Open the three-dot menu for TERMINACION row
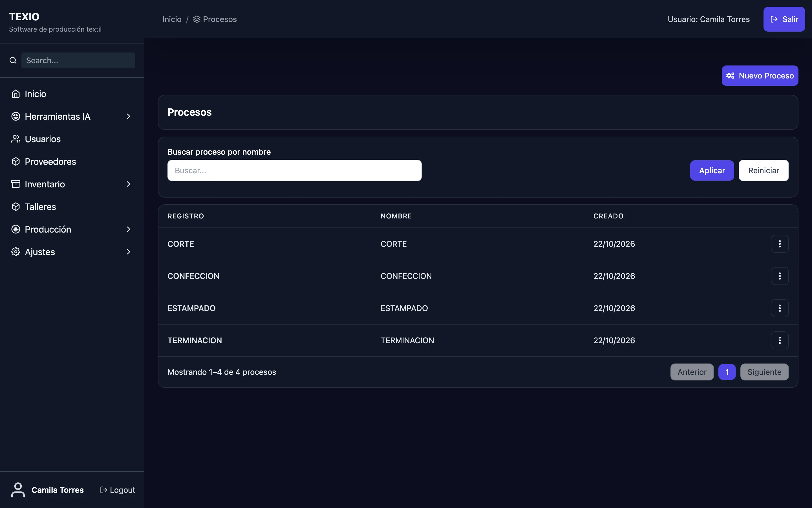The height and width of the screenshot is (508, 812). pos(780,340)
